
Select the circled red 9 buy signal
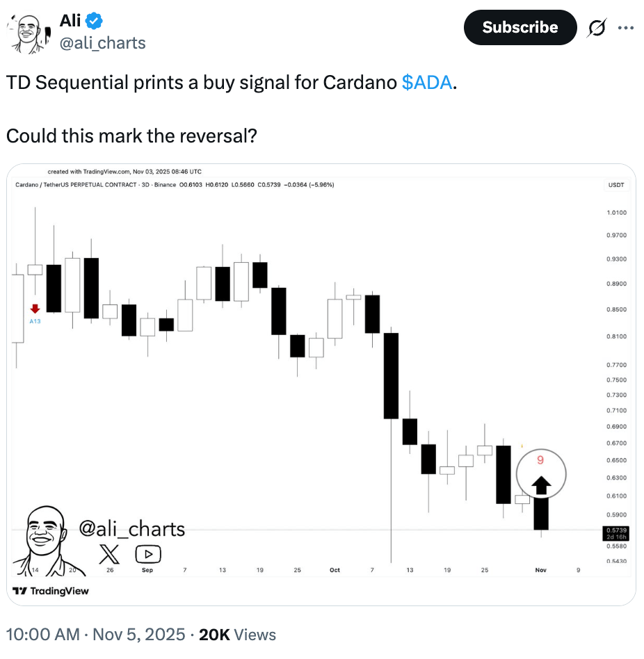point(541,459)
